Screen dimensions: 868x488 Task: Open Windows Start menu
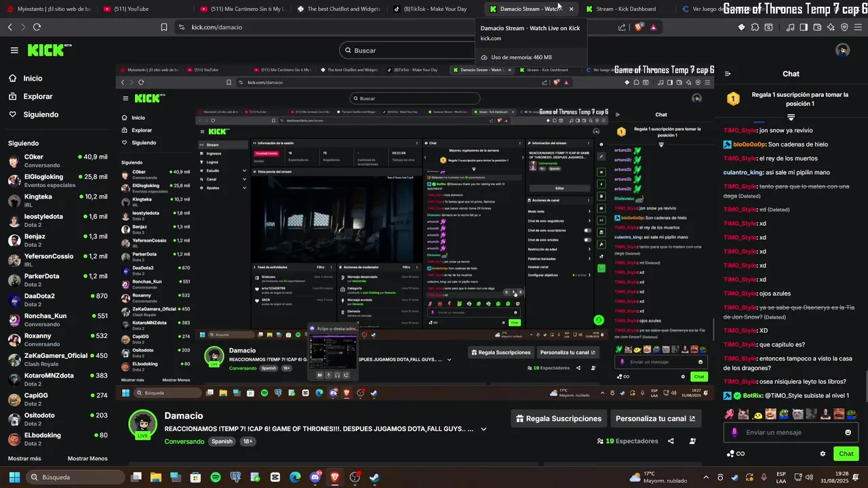pyautogui.click(x=14, y=477)
